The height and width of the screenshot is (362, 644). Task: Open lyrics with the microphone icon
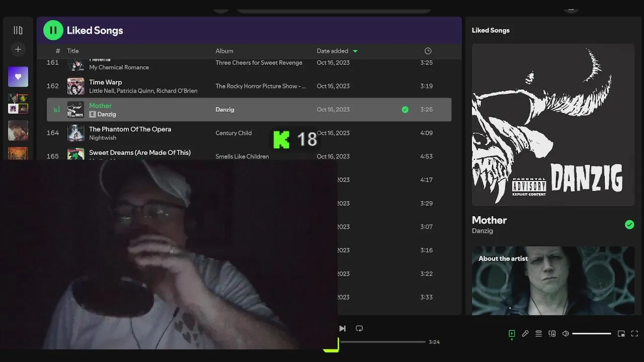[x=525, y=333]
